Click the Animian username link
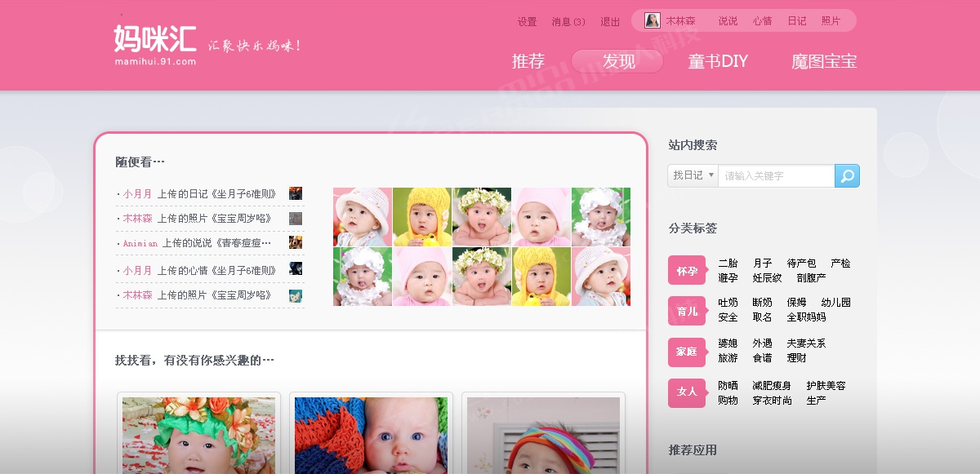980x474 pixels. [x=140, y=243]
